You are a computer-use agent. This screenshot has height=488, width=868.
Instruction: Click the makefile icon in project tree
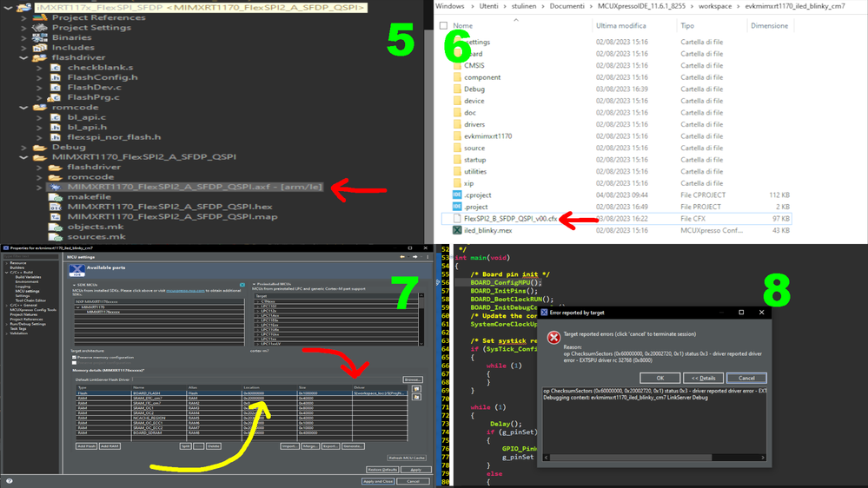tap(56, 197)
